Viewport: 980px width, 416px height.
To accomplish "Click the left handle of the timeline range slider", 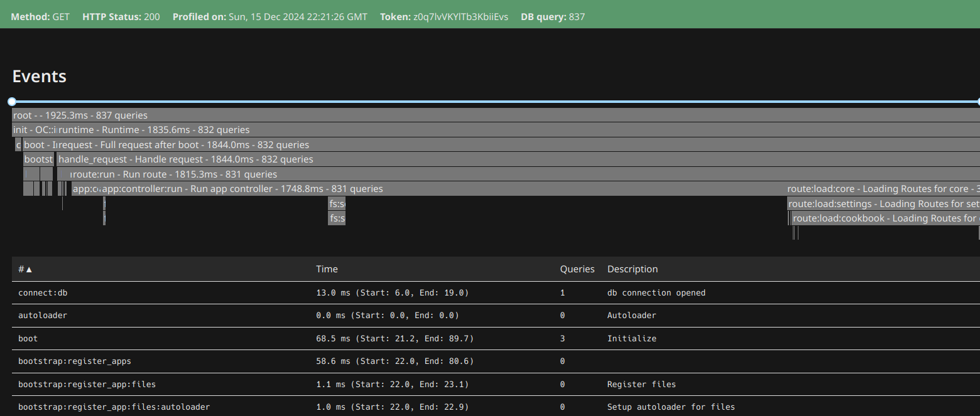I will pos(12,101).
